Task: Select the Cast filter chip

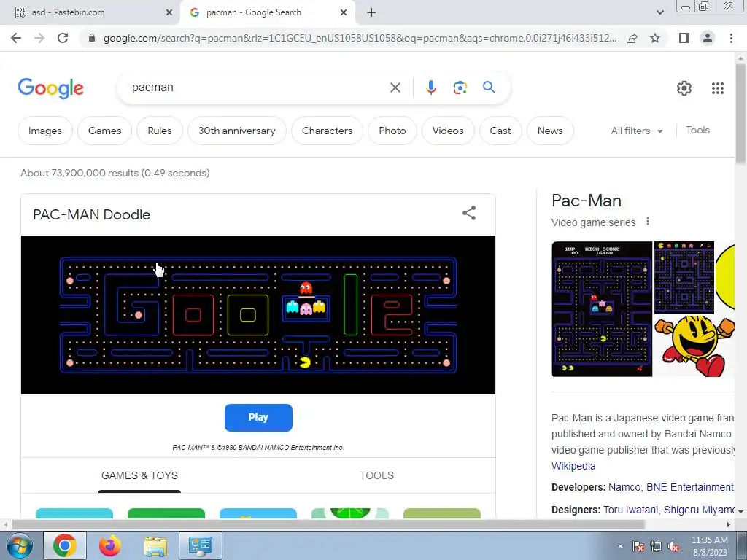Action: [500, 131]
